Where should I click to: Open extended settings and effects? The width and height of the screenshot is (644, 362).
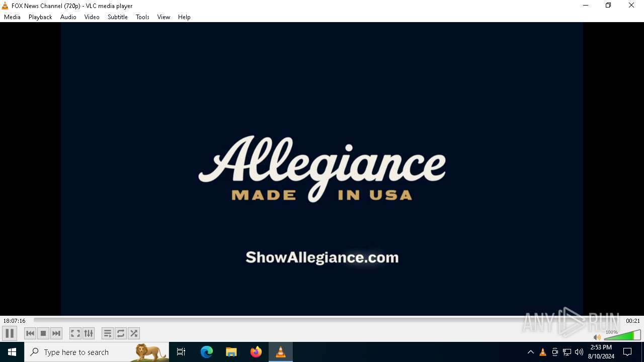[89, 333]
